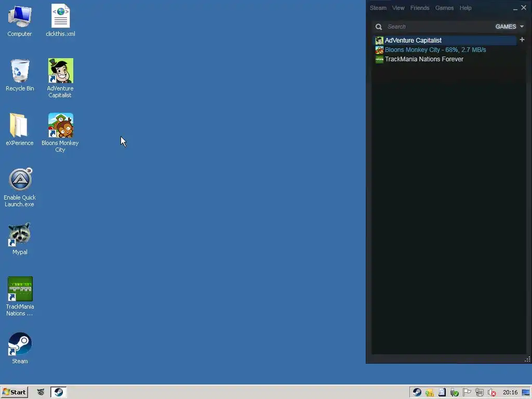532x399 pixels.
Task: Click the taskbar clock showing 20:16
Action: click(x=510, y=393)
